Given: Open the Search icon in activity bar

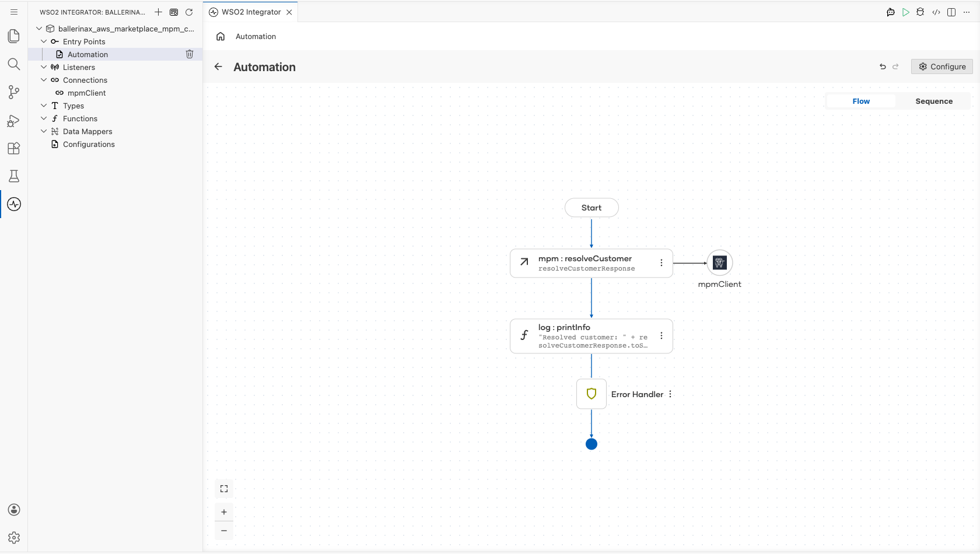Looking at the screenshot, I should [x=14, y=64].
